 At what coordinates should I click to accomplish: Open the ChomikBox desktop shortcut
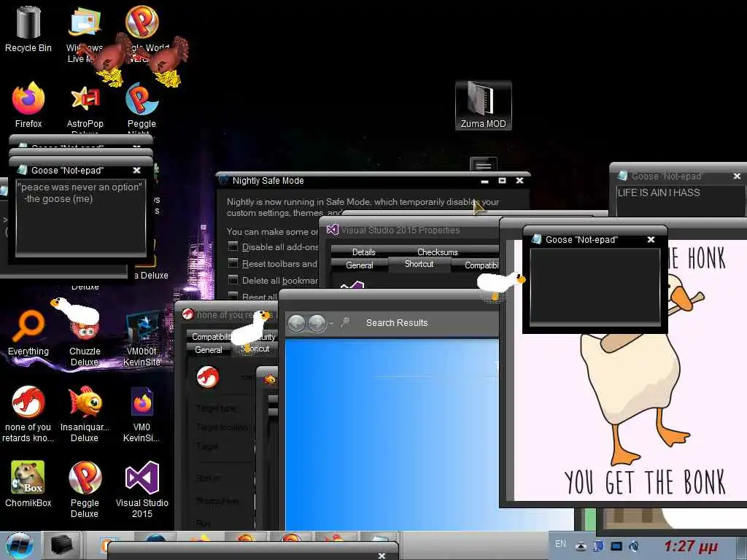click(28, 483)
